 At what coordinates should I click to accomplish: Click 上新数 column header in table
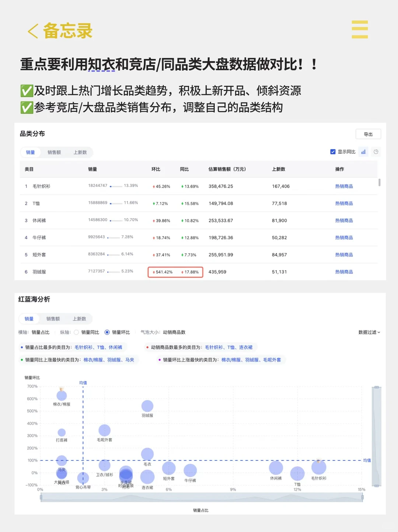[x=279, y=169]
